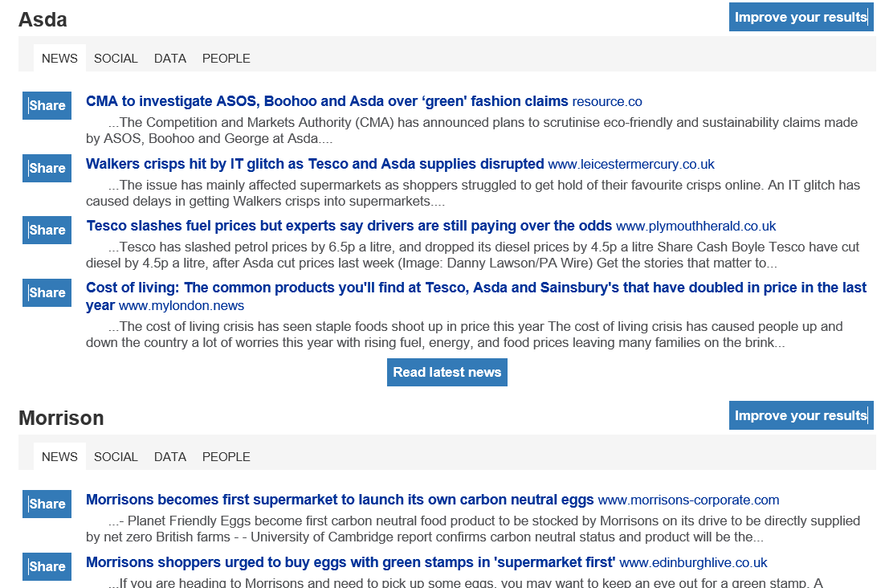Share the green stamps eggs article
The height and width of the screenshot is (588, 885).
pyautogui.click(x=47, y=566)
